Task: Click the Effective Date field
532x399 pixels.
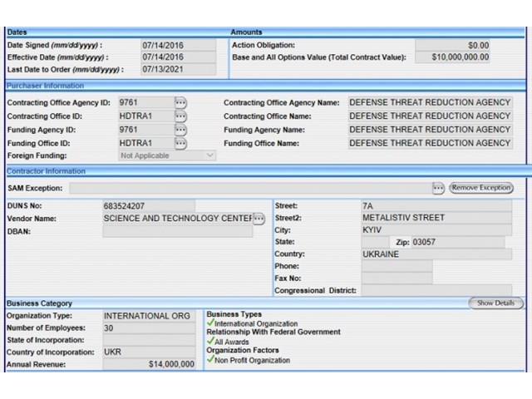Action: (179, 57)
